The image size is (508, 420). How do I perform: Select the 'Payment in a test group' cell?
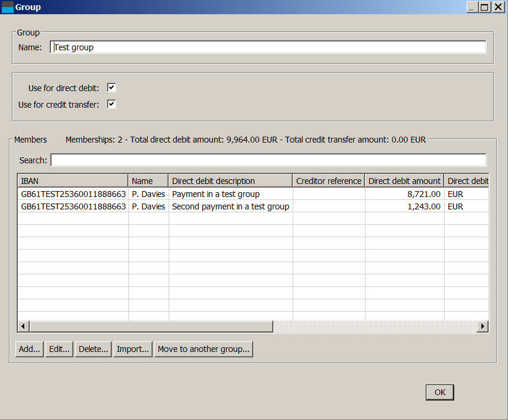click(231, 194)
